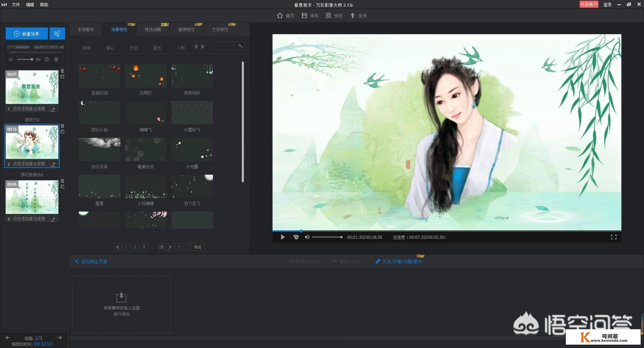Enter fullscreen preview mode

coord(613,237)
